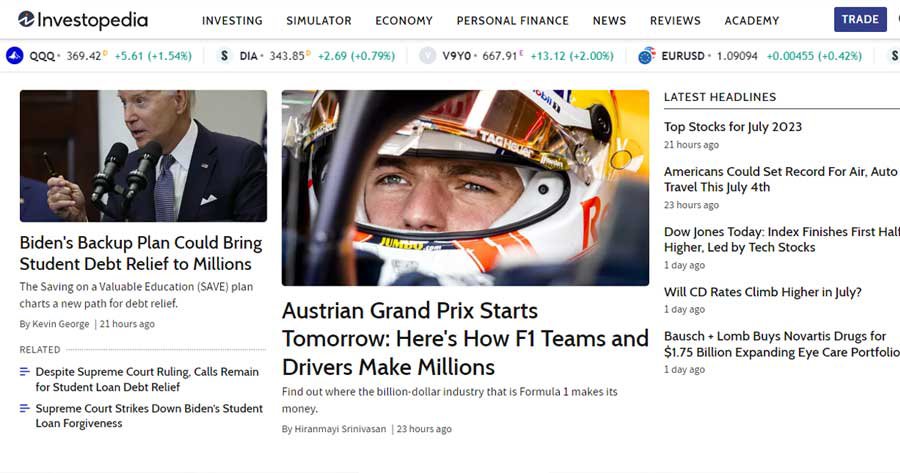Viewport: 900px width, 473px height.
Task: Click the EURUSD currency flag icon
Action: coord(647,56)
